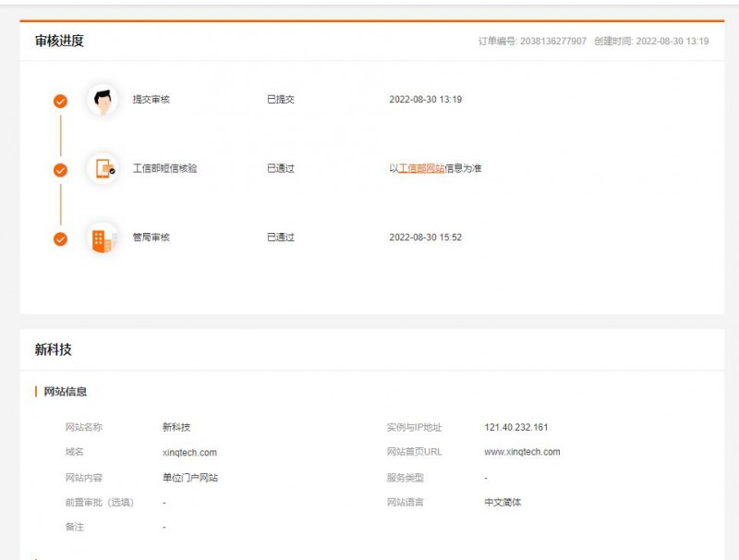Image resolution: width=739 pixels, height=560 pixels.
Task: Click the 已提交 status text
Action: (x=281, y=100)
